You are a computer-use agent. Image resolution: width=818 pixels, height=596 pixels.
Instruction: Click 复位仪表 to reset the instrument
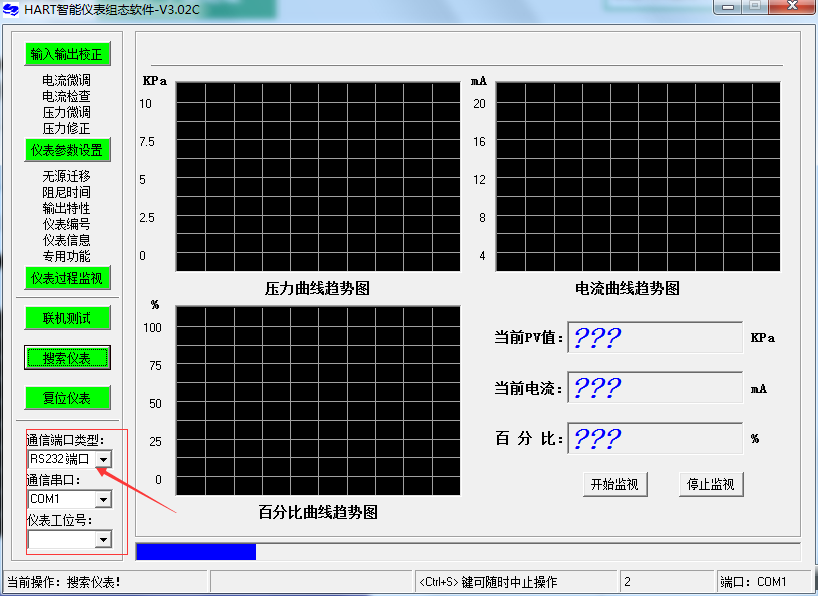pyautogui.click(x=67, y=397)
